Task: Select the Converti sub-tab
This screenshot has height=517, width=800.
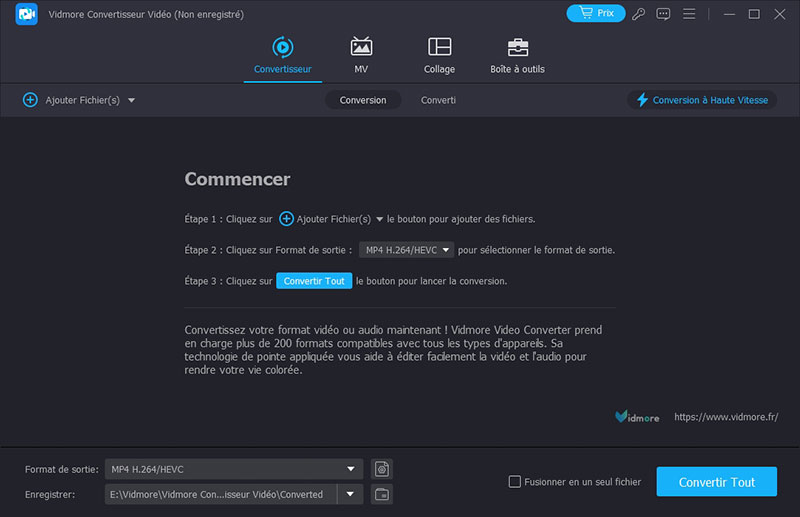Action: tap(438, 100)
